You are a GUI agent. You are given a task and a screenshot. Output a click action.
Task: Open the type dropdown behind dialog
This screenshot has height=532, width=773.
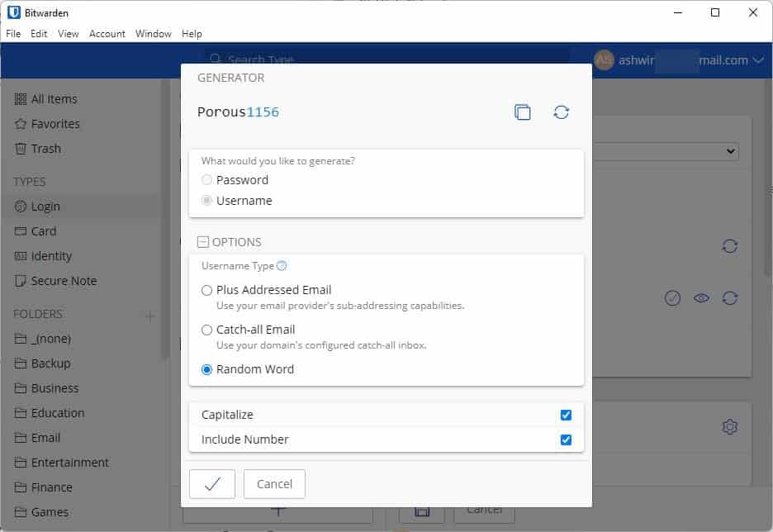[x=666, y=151]
